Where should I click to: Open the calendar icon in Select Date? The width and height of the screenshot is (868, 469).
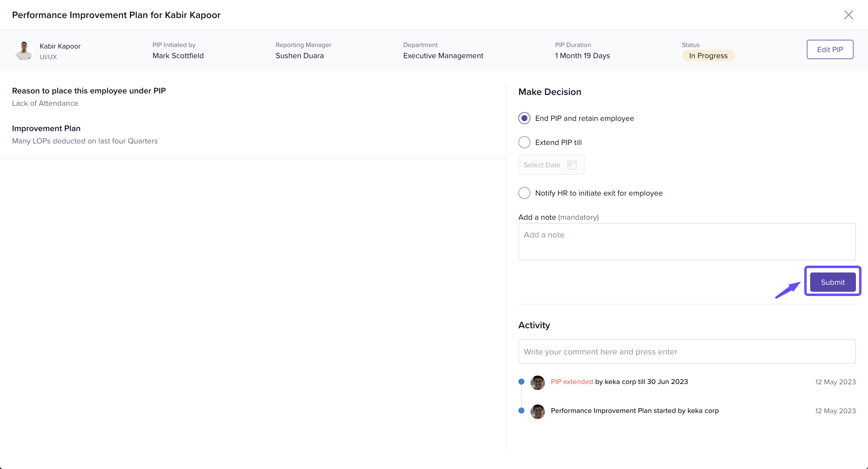(x=572, y=165)
